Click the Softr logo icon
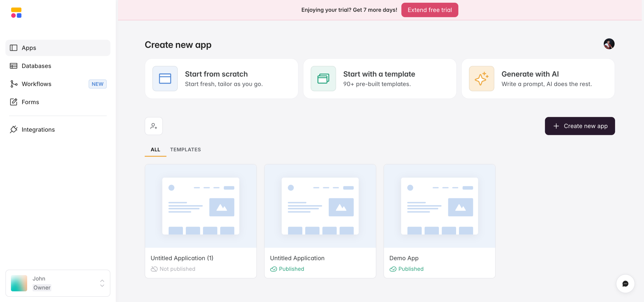 click(x=16, y=13)
